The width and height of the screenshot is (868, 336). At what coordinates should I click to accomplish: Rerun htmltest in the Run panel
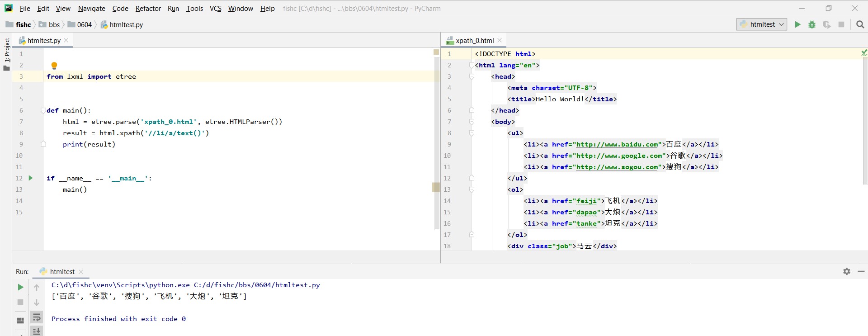click(20, 287)
